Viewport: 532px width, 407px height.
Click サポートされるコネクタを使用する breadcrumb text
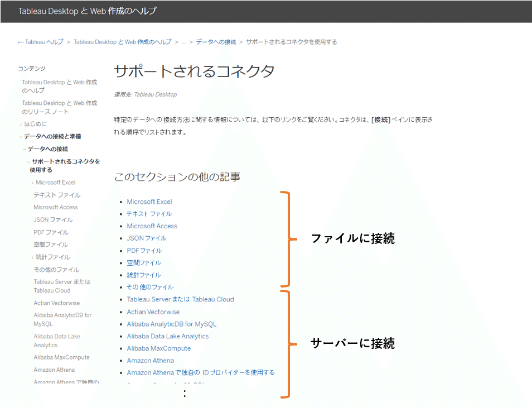(x=292, y=42)
